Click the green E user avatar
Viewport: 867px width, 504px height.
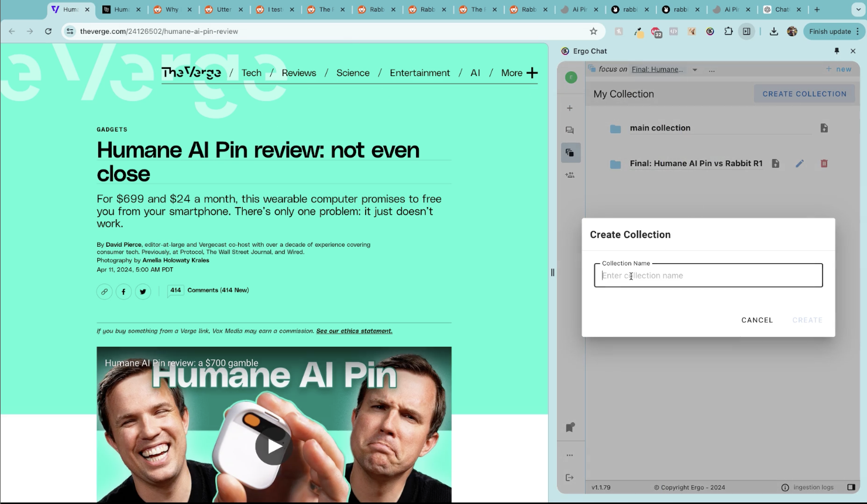tap(571, 77)
